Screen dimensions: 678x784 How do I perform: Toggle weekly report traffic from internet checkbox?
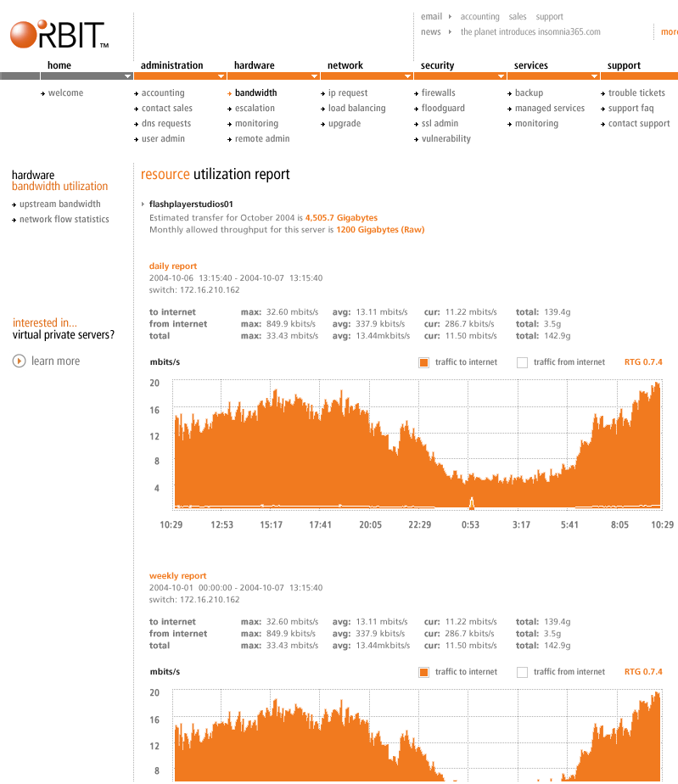pos(522,673)
